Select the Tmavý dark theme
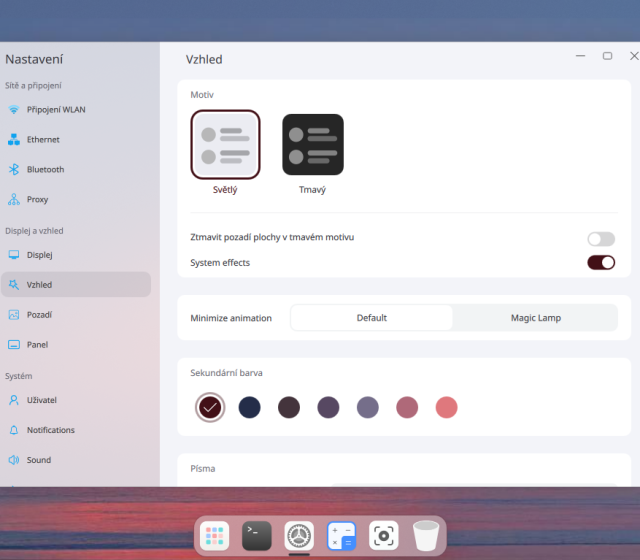This screenshot has height=560, width=640. click(x=313, y=145)
